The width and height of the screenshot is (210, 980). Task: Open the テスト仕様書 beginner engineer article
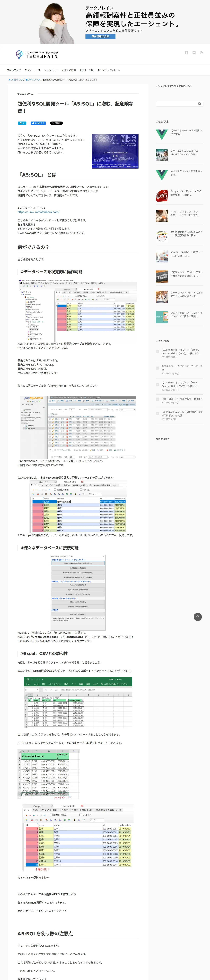tap(186, 274)
